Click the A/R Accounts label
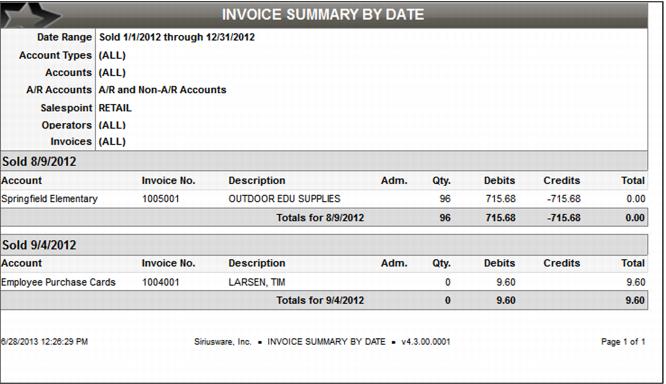The image size is (666, 384). pos(59,90)
